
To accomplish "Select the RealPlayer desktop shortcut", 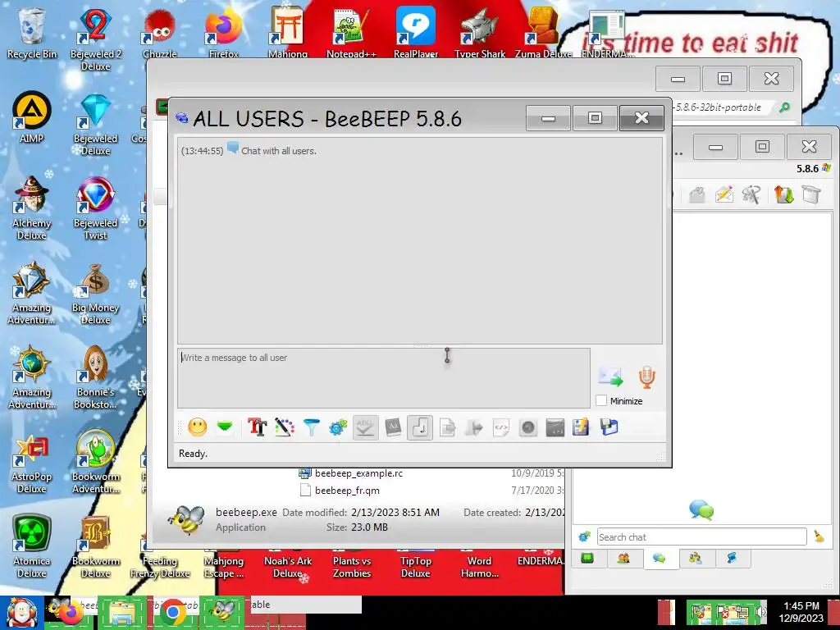I will click(416, 32).
